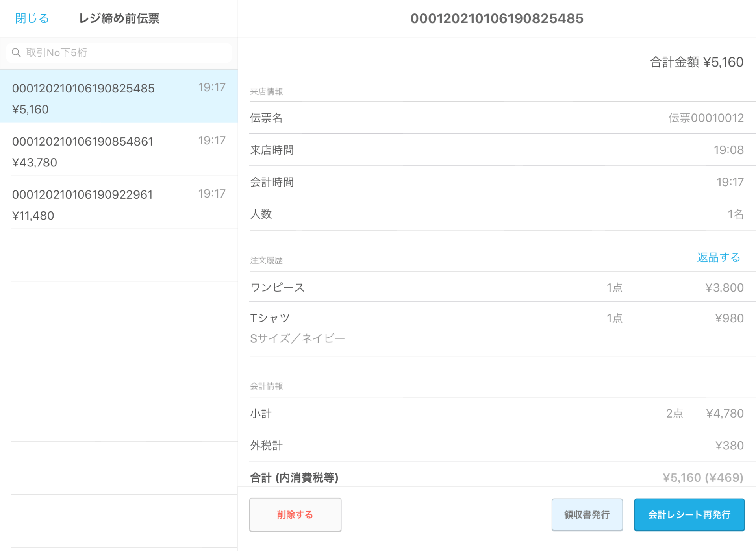The image size is (756, 551).
Task: Tap the red 削除する button
Action: [295, 514]
